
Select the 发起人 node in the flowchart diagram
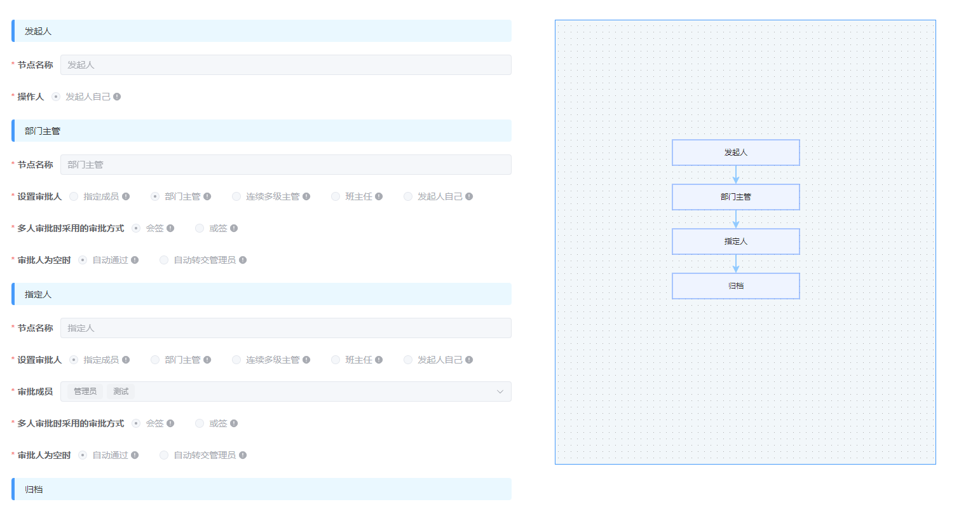click(x=735, y=153)
